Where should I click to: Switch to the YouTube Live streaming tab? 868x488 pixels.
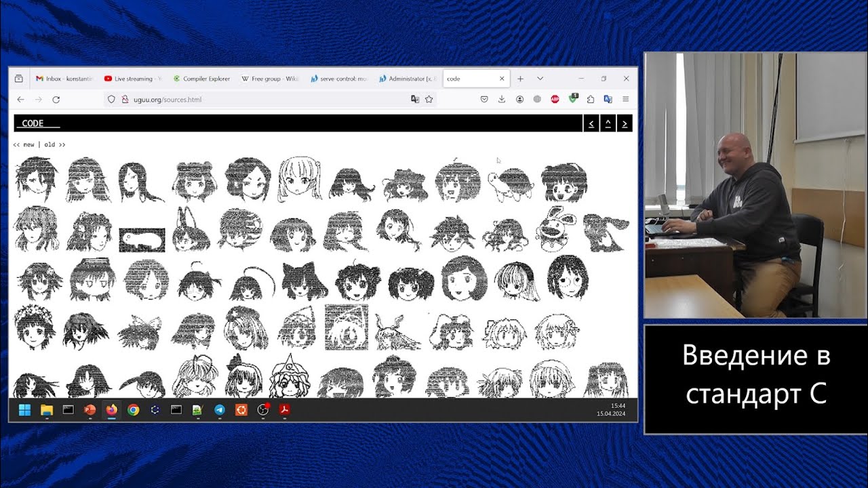click(133, 79)
